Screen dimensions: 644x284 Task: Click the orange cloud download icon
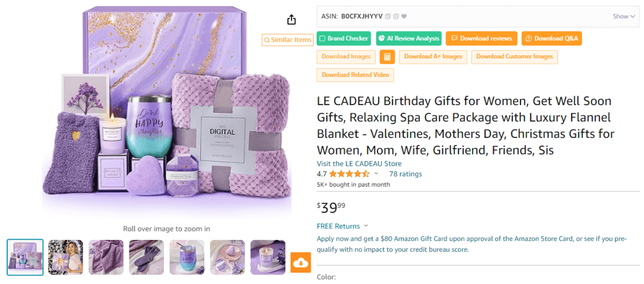tap(301, 263)
